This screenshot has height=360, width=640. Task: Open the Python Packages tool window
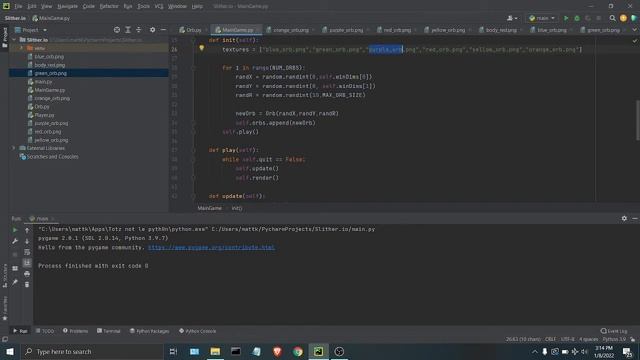point(149,331)
